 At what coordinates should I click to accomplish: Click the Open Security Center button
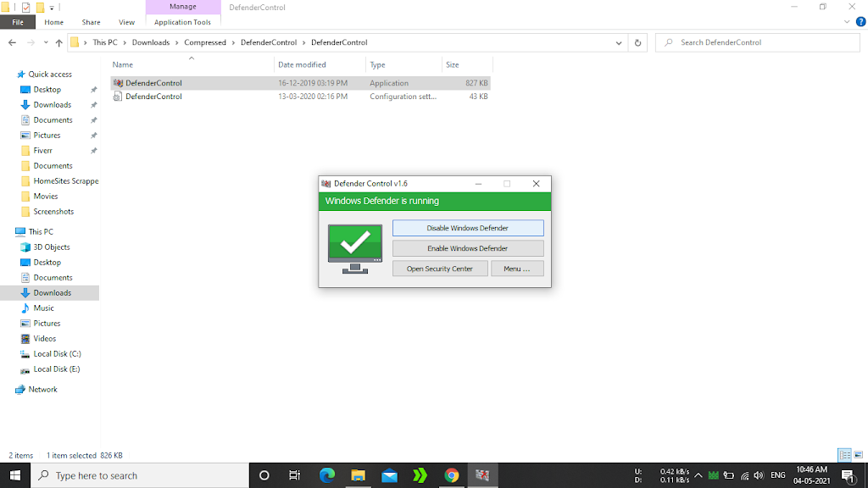pos(439,269)
